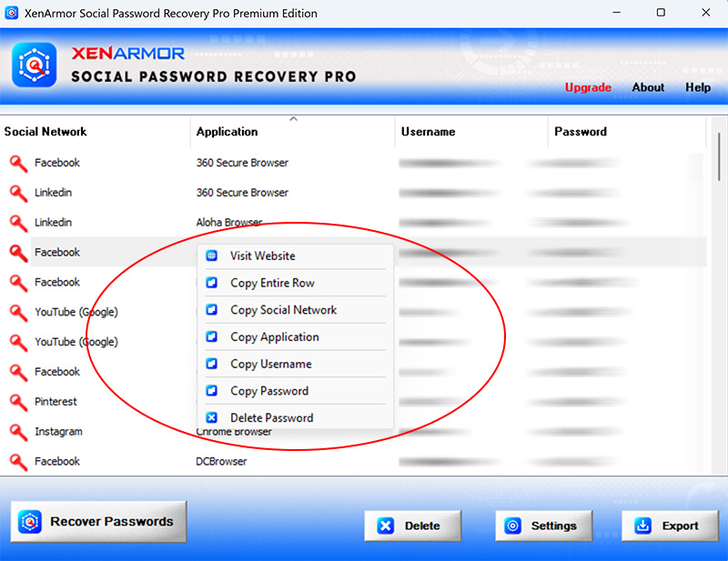Maximize the XenArmor window

tap(661, 13)
